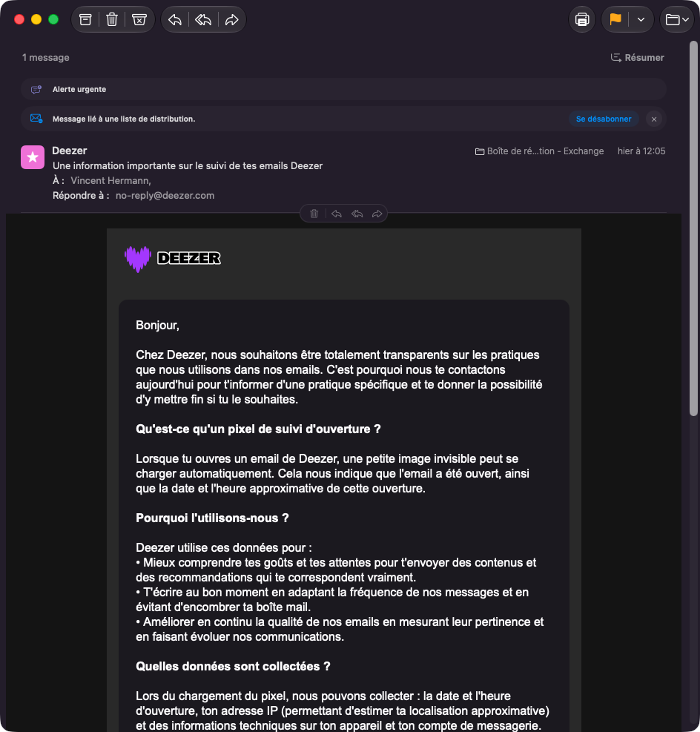Flag the message with the orange flag

coord(615,19)
